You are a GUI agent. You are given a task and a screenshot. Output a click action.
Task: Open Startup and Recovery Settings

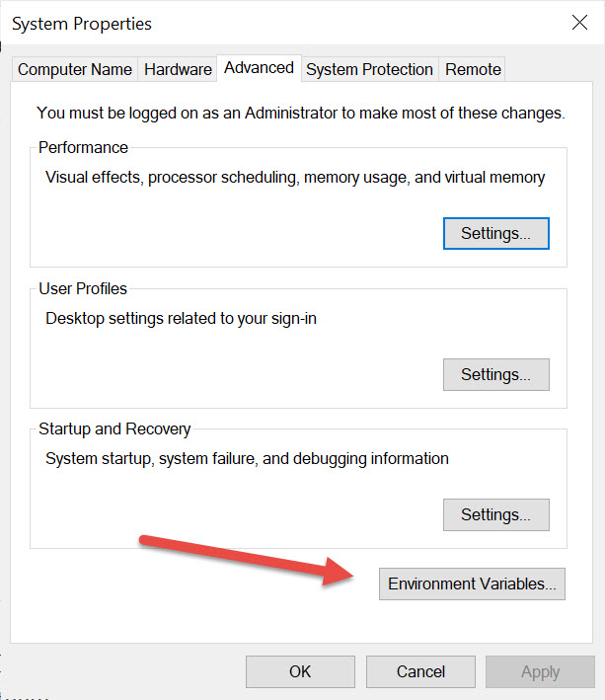[495, 514]
